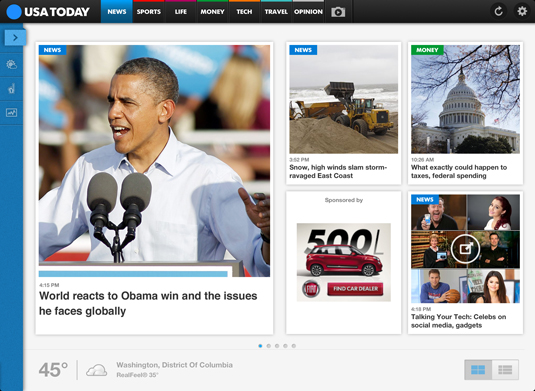Open the gallery overlay icon on celebs photo
Viewport: 535px width, 391px height.
coord(465,249)
